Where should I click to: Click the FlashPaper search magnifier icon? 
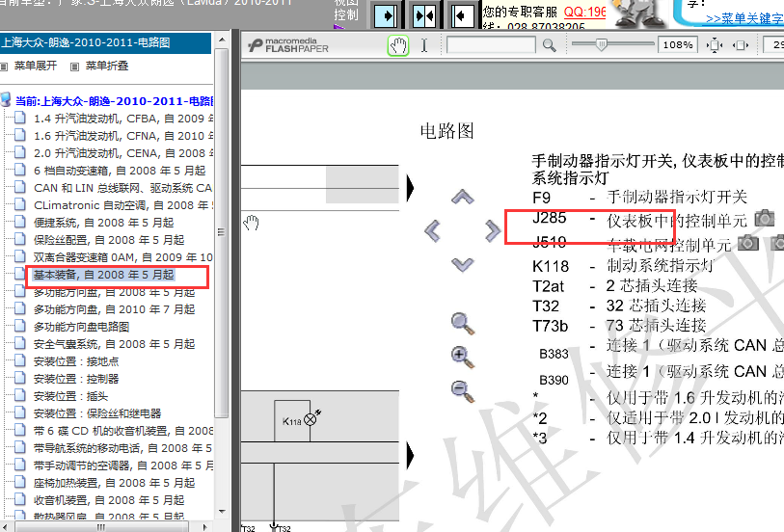tap(549, 45)
